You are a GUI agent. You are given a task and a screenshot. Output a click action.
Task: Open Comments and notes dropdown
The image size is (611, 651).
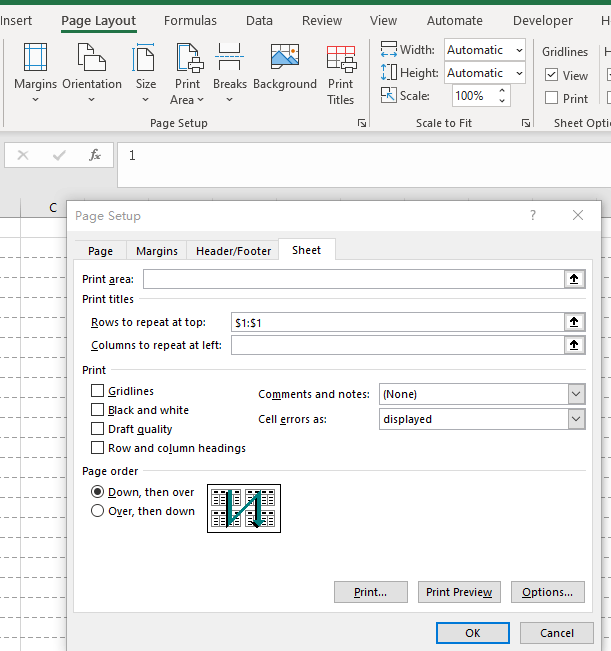click(x=576, y=394)
